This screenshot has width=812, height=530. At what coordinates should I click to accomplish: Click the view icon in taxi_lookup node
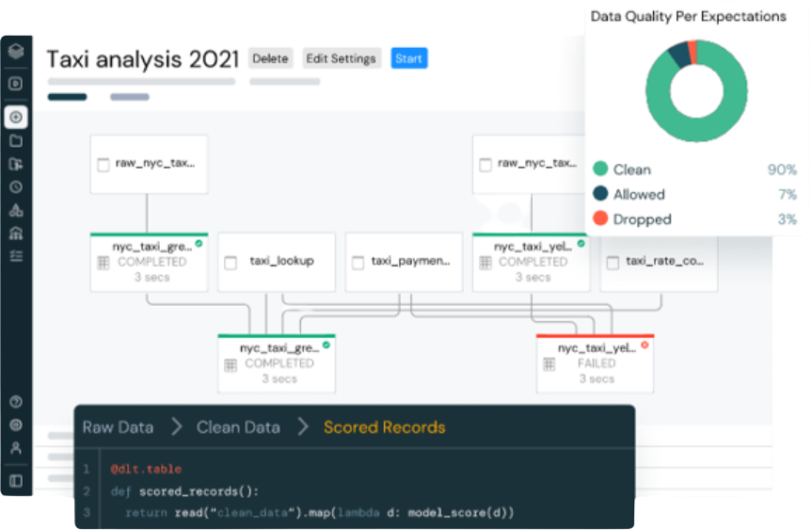(x=231, y=263)
